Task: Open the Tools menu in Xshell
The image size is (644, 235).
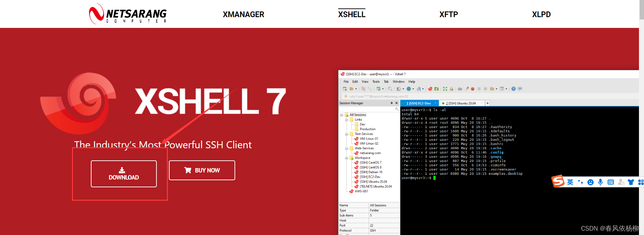Action: (x=376, y=82)
